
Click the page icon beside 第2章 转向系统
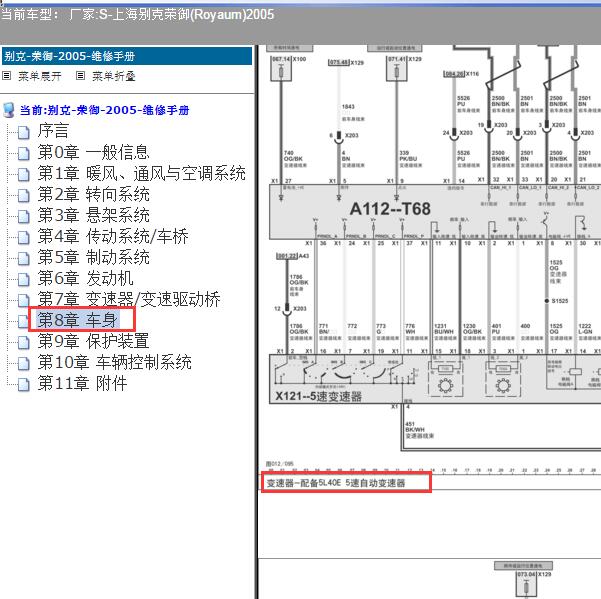(24, 195)
